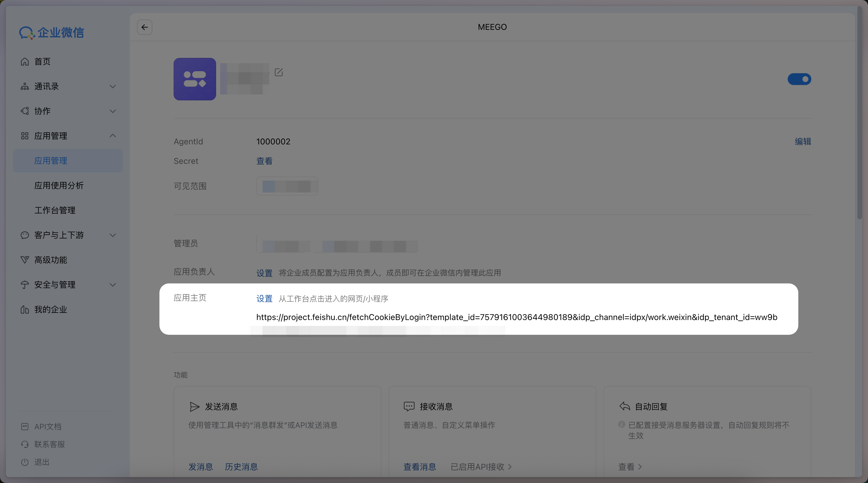Collapse the 应用管理 menu chevron
Image resolution: width=868 pixels, height=483 pixels.
(113, 136)
